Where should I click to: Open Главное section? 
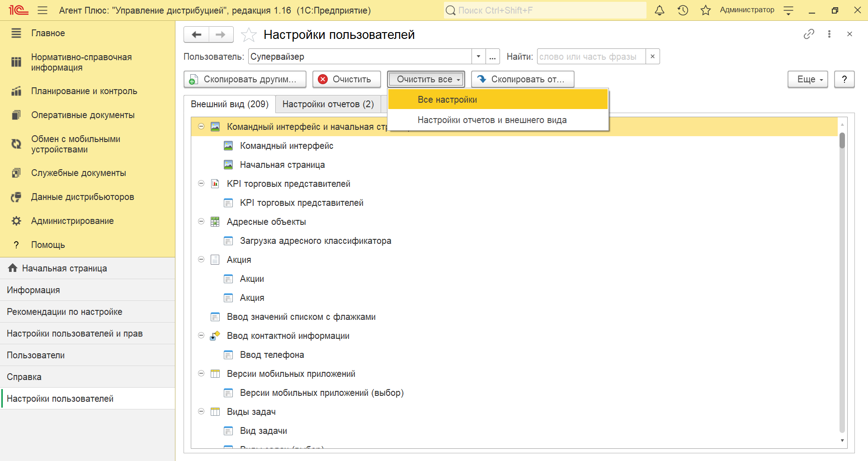coord(87,33)
